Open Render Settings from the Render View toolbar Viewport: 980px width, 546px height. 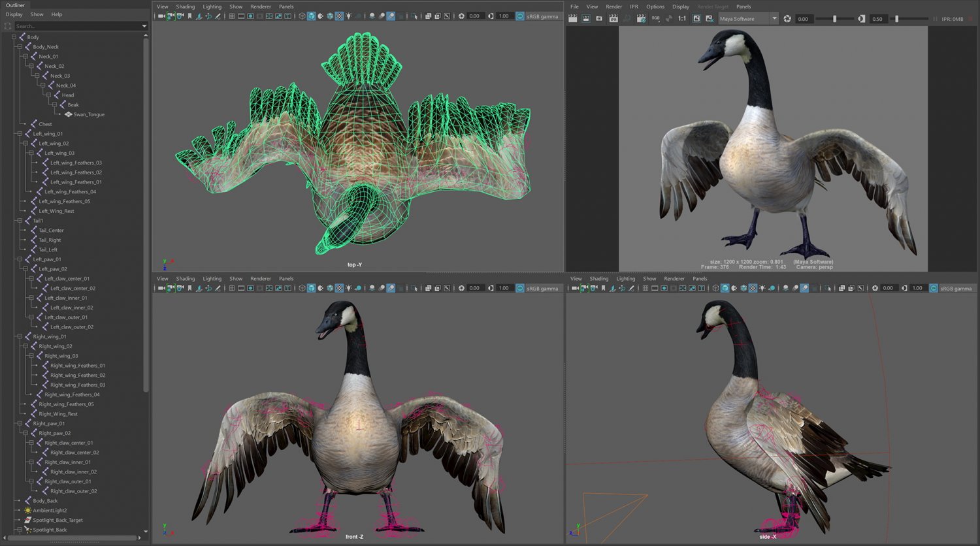click(x=641, y=18)
